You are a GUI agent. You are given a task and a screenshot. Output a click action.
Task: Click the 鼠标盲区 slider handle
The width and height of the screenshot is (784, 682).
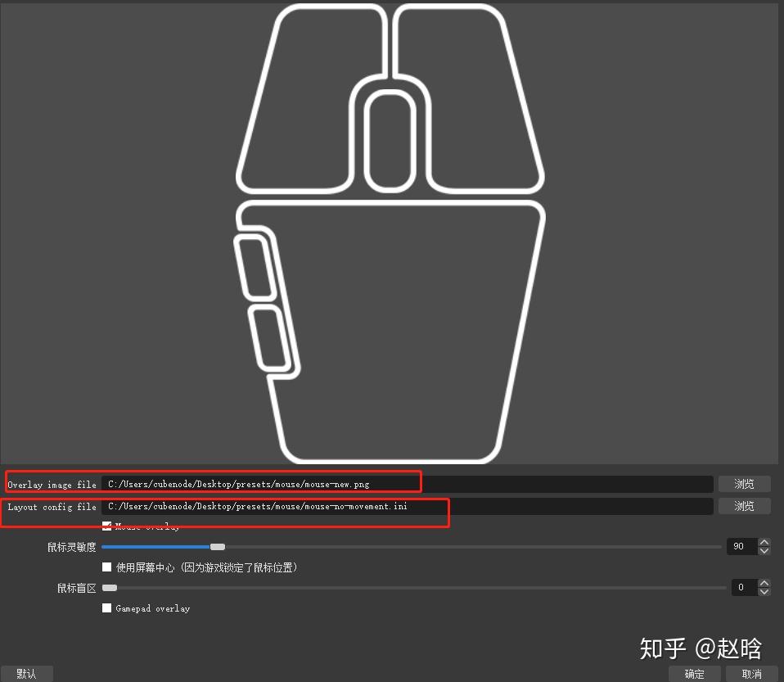(110, 587)
